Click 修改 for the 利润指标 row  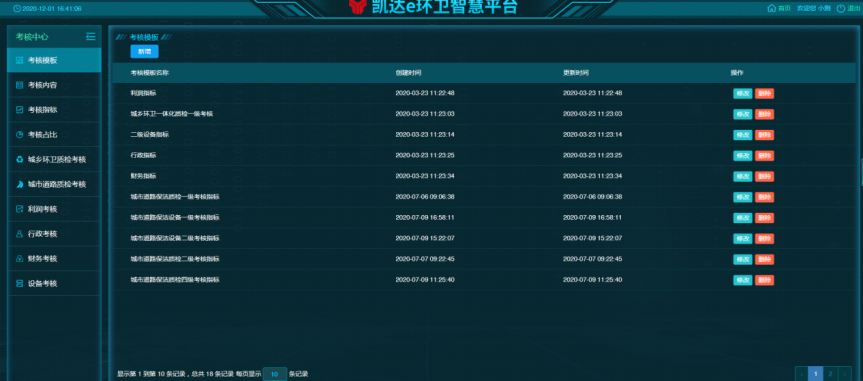click(742, 94)
